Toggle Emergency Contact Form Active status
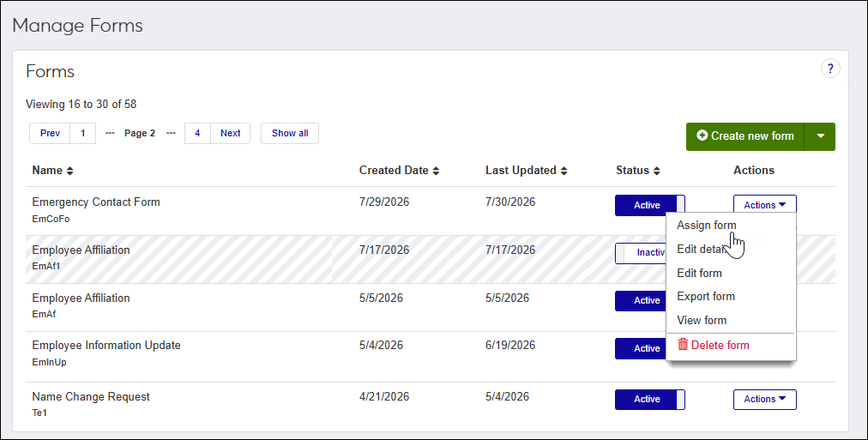The width and height of the screenshot is (868, 440). (650, 205)
